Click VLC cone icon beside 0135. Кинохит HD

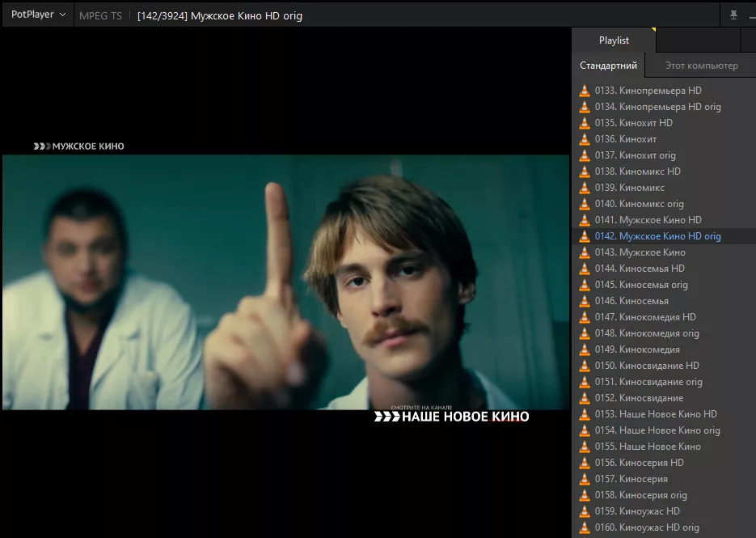585,123
